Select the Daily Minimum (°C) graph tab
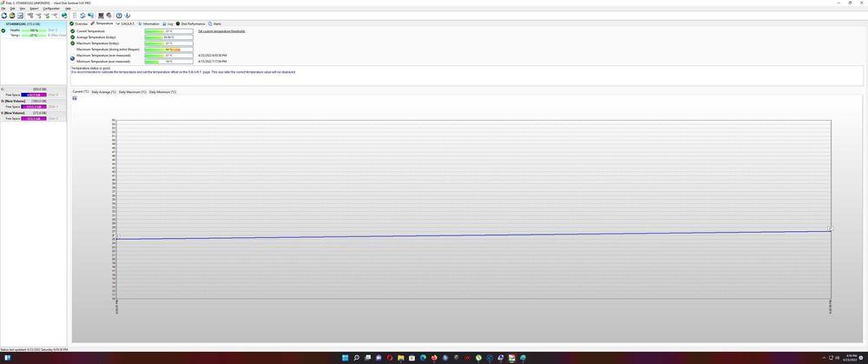The image size is (868, 364). tap(162, 91)
